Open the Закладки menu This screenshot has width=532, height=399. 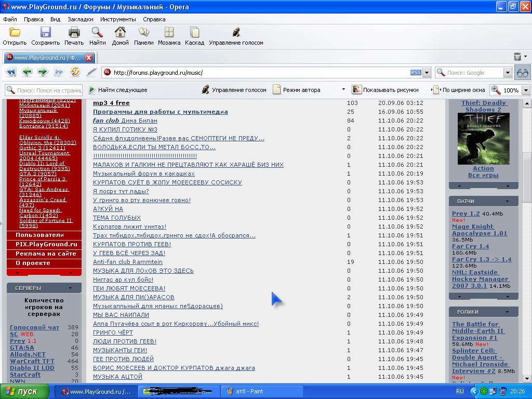80,19
